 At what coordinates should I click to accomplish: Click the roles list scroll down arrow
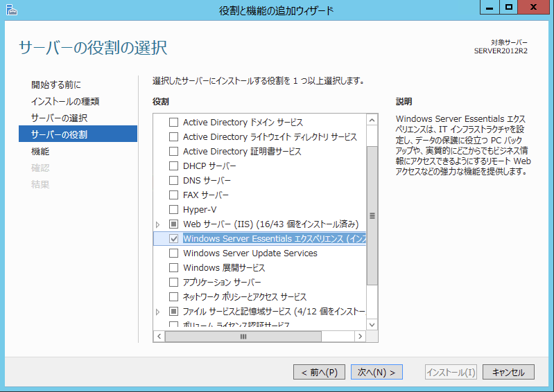pyautogui.click(x=372, y=325)
